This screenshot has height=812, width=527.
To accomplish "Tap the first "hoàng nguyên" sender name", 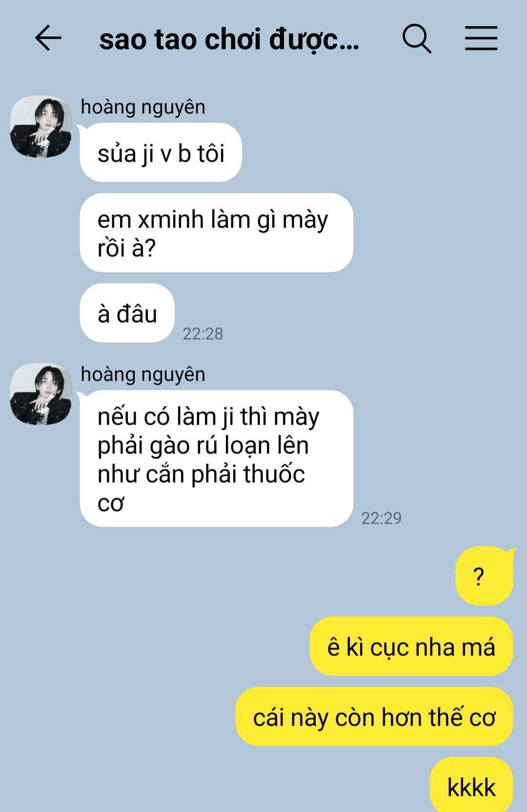I will click(x=143, y=107).
